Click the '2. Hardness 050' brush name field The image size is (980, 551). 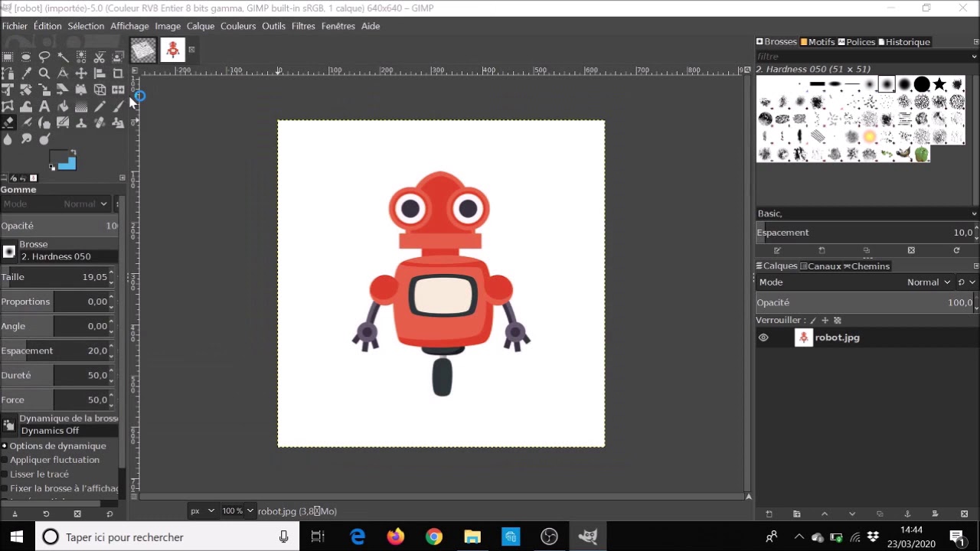(x=69, y=256)
